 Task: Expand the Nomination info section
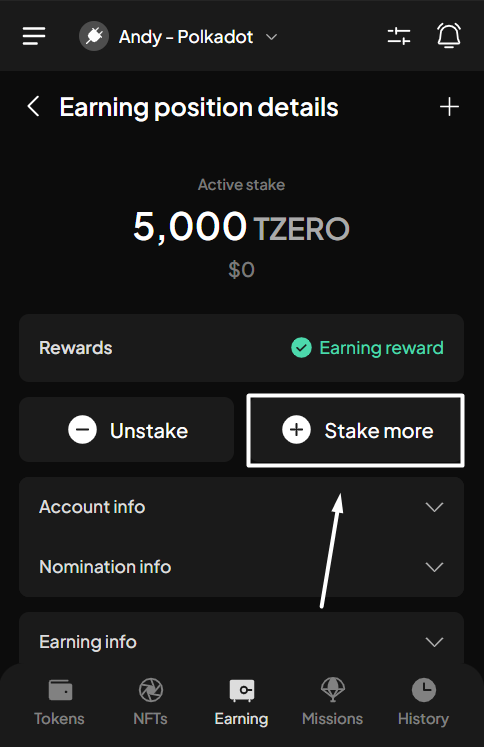pyautogui.click(x=242, y=567)
